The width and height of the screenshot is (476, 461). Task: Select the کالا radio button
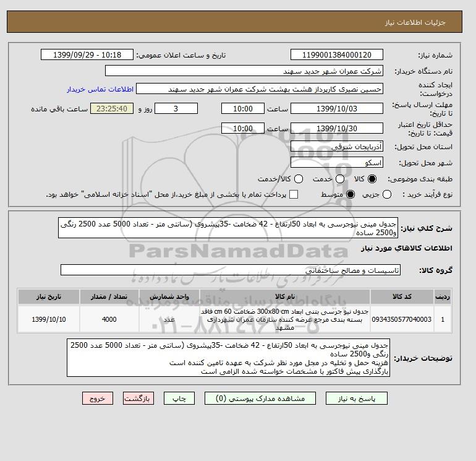[x=372, y=179]
